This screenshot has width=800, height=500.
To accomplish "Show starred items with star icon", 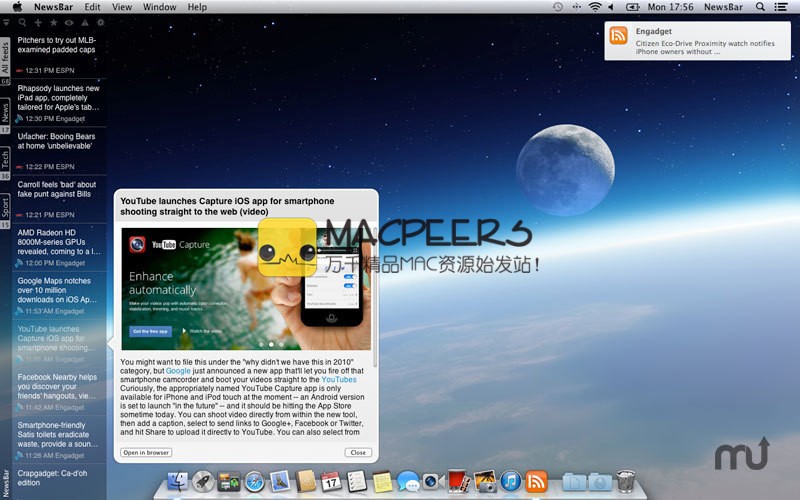I will pyautogui.click(x=54, y=22).
